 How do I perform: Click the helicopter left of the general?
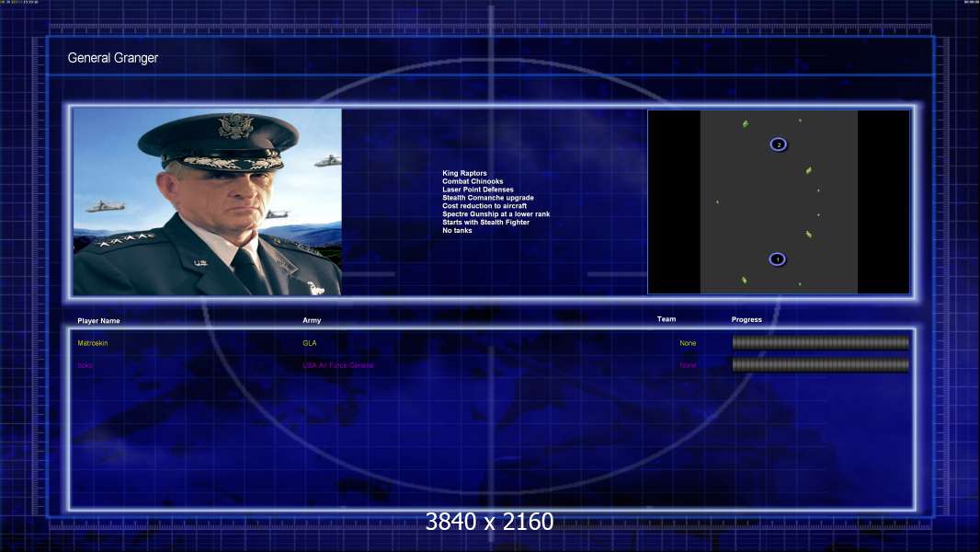point(105,207)
